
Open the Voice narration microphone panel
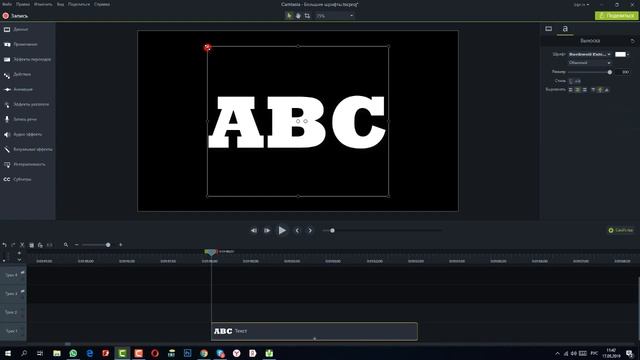coord(20,119)
